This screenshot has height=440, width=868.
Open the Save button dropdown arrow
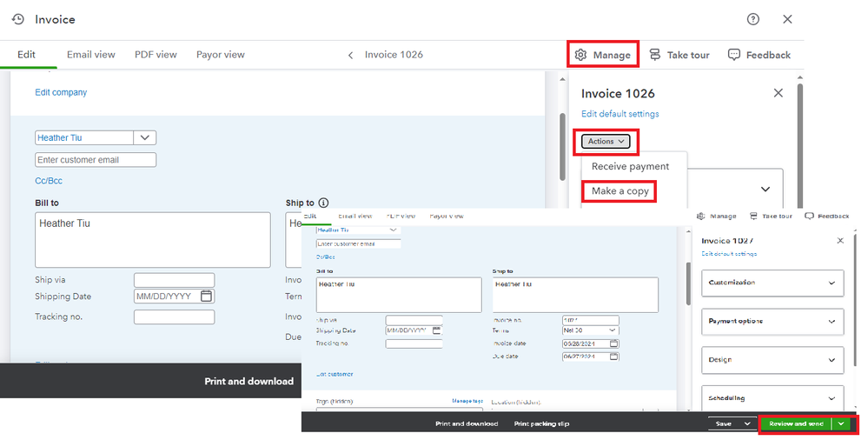click(747, 424)
